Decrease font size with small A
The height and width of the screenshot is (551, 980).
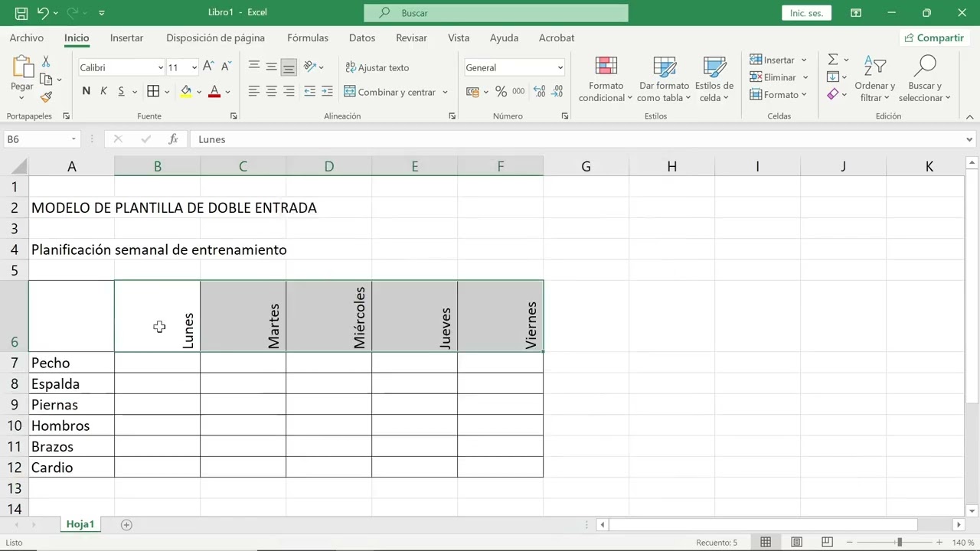point(225,67)
